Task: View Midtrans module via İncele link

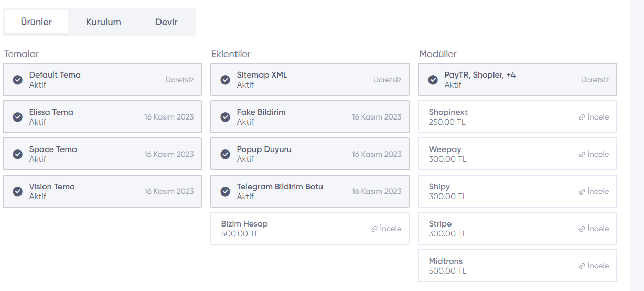Action: point(594,266)
